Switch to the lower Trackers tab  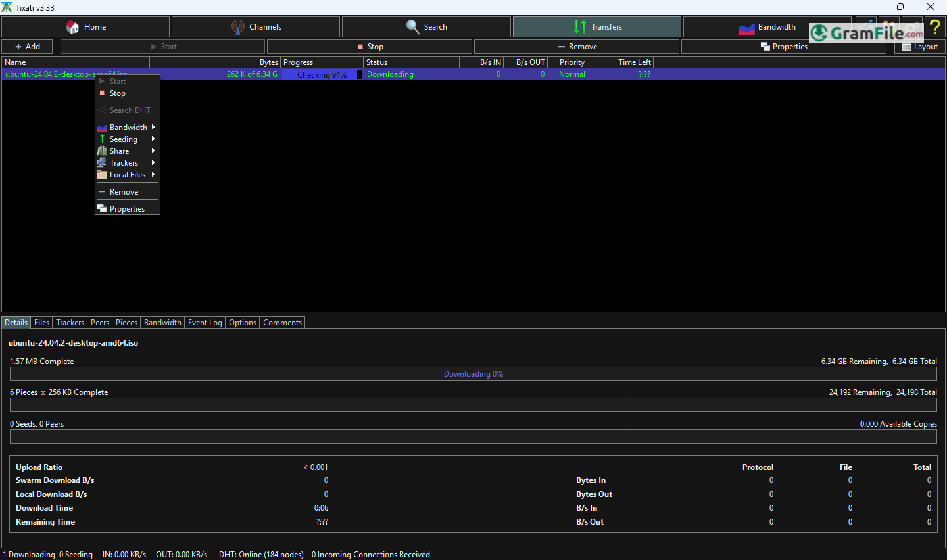[x=70, y=323]
